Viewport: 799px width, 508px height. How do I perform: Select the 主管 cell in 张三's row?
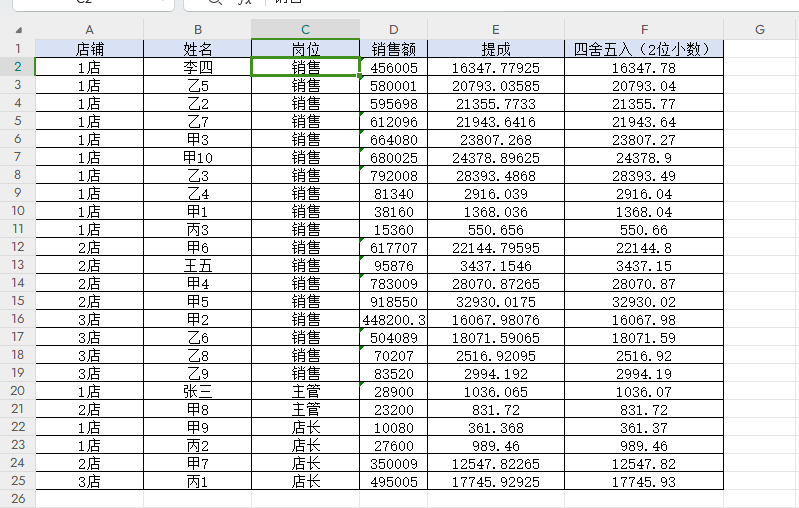coord(306,391)
